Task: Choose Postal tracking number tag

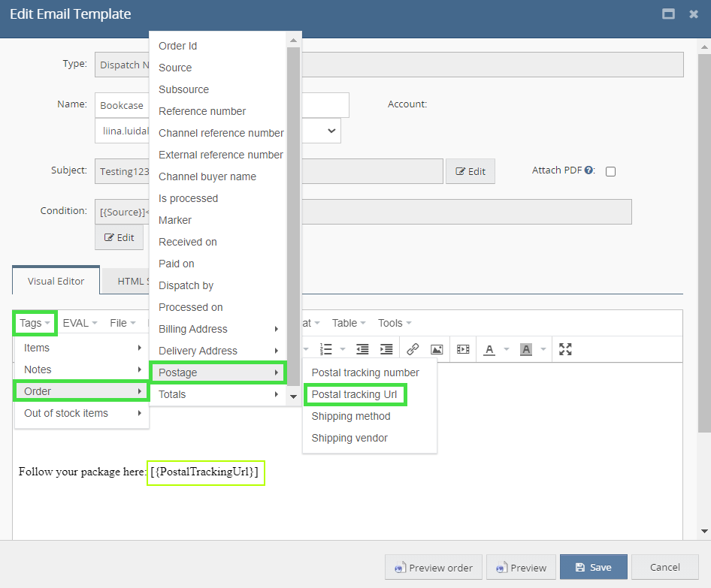Action: (365, 372)
